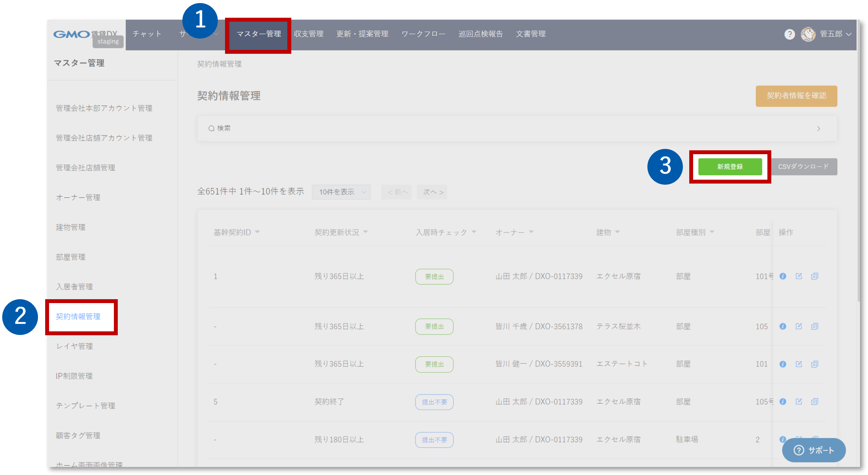Click the user avatar for 管五郎
This screenshot has width=868, height=475.
pyautogui.click(x=808, y=34)
